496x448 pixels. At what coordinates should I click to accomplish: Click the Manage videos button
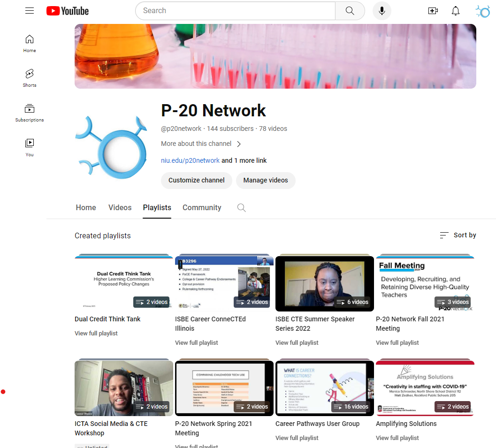265,180
